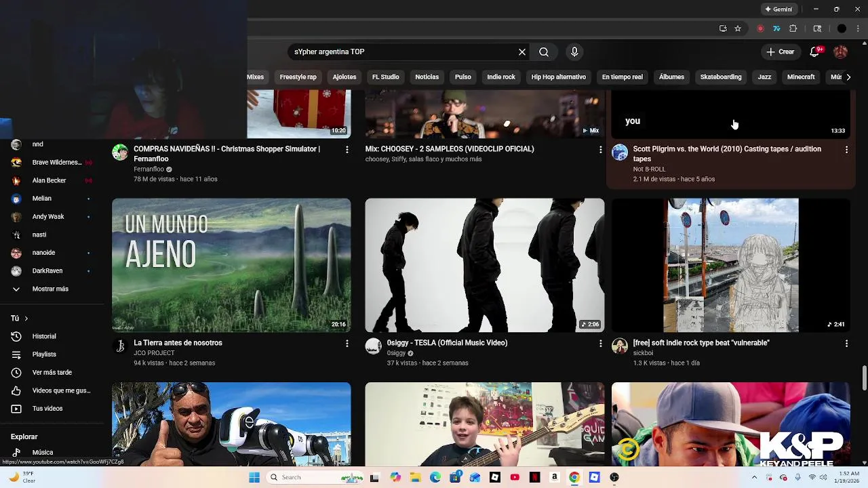This screenshot has height=488, width=868.
Task: Open Playlists in sidebar
Action: pyautogui.click(x=45, y=354)
